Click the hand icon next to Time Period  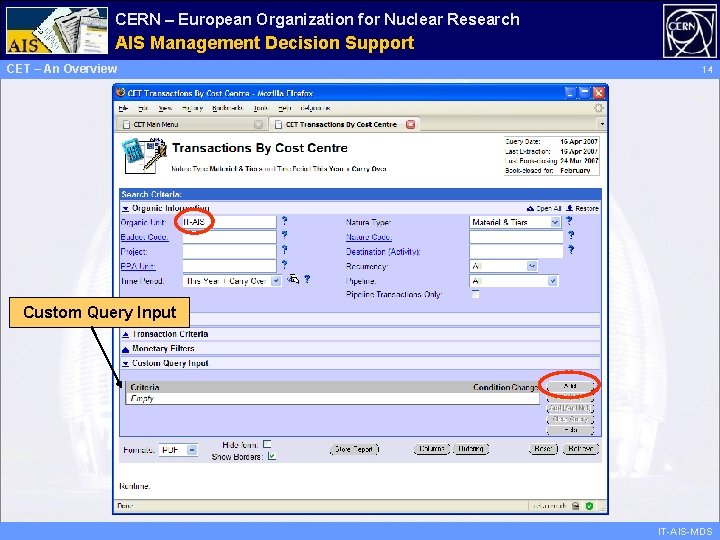point(293,279)
